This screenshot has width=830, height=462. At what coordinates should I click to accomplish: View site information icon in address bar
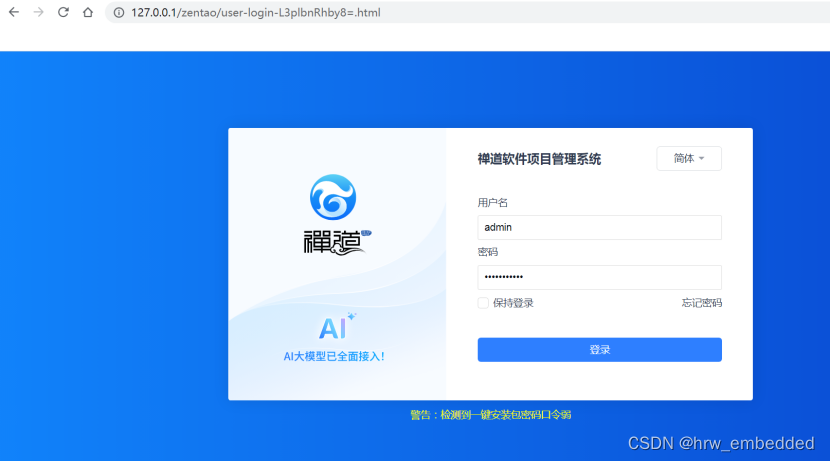tap(119, 12)
